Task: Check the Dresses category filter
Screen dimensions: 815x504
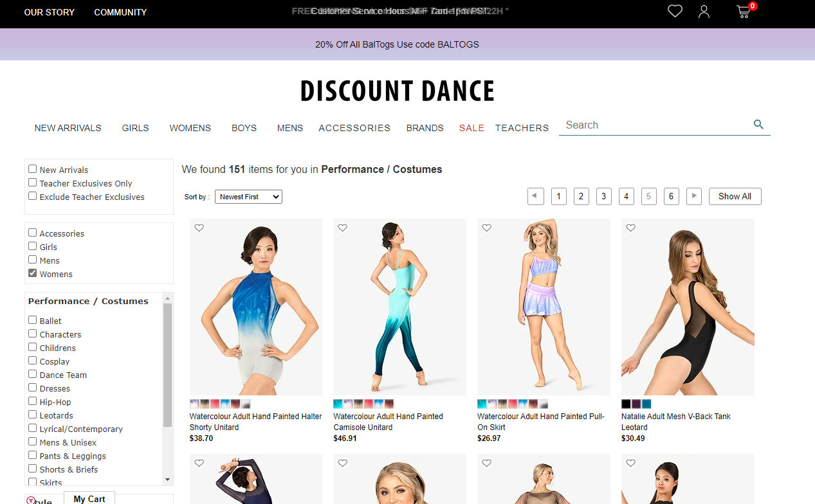Action: coord(32,388)
